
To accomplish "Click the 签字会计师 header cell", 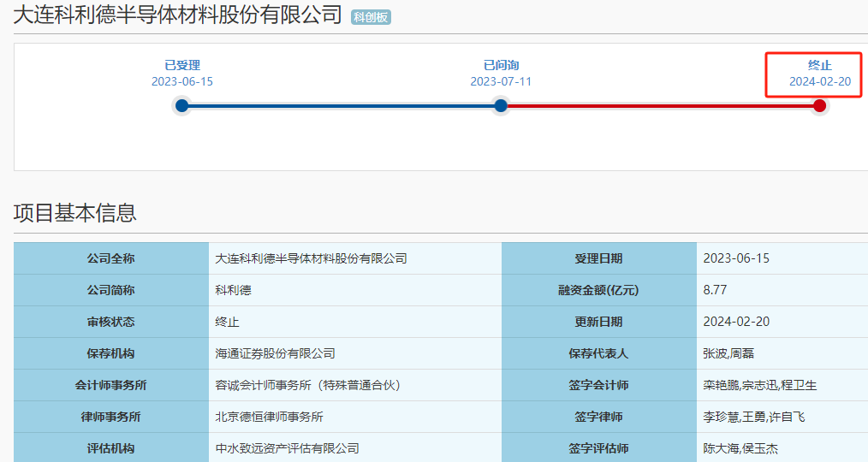I will point(598,385).
